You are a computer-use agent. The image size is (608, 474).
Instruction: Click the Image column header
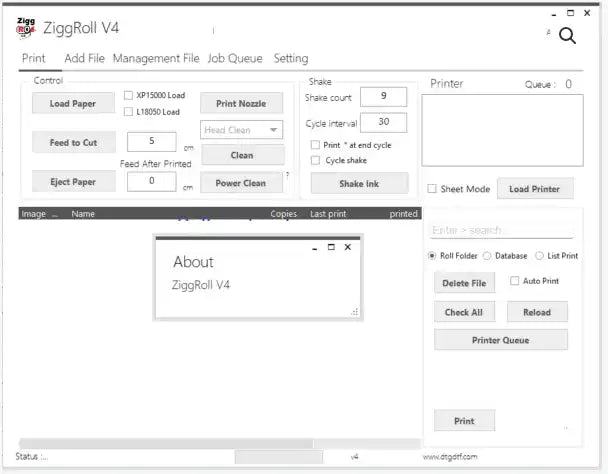coord(34,214)
